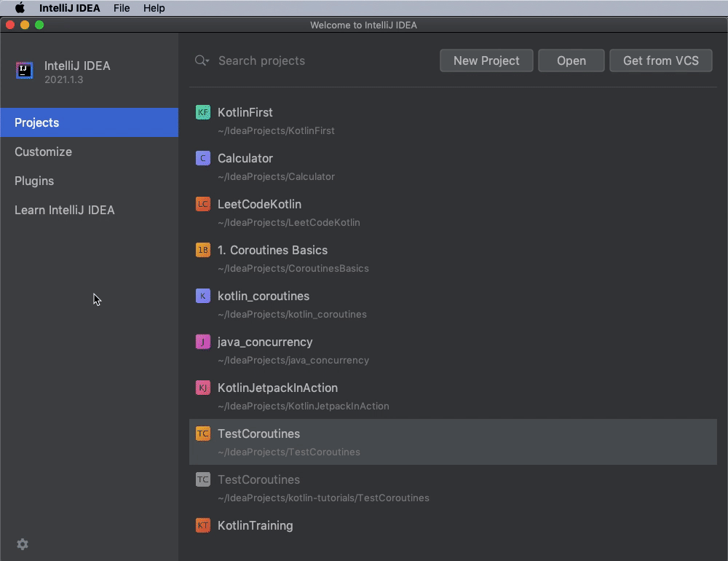This screenshot has width=728, height=561.
Task: Open the IntelliJ IDEA application menu
Action: tap(70, 8)
